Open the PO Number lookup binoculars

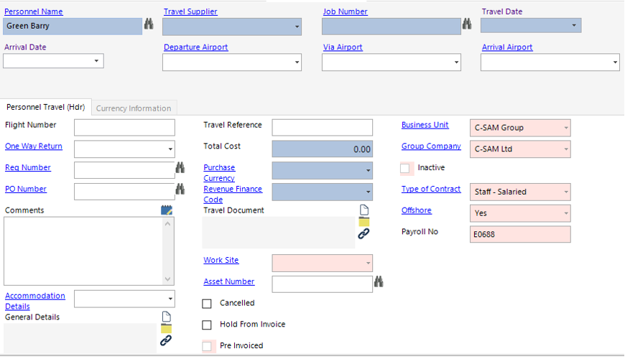coord(180,190)
